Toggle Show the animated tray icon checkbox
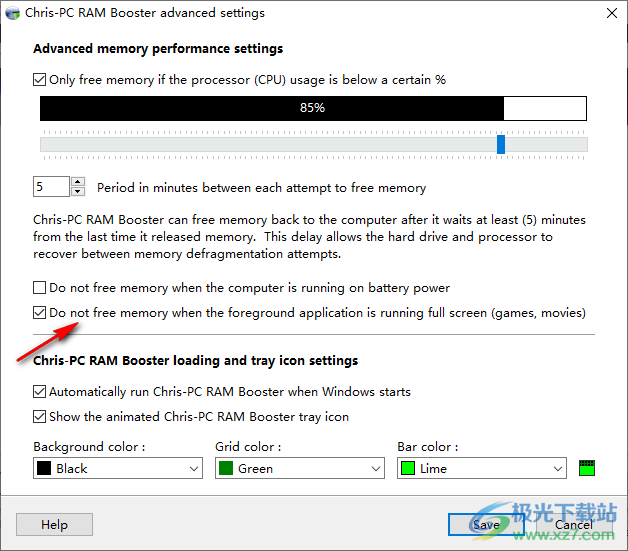The height and width of the screenshot is (551, 628). [x=40, y=417]
